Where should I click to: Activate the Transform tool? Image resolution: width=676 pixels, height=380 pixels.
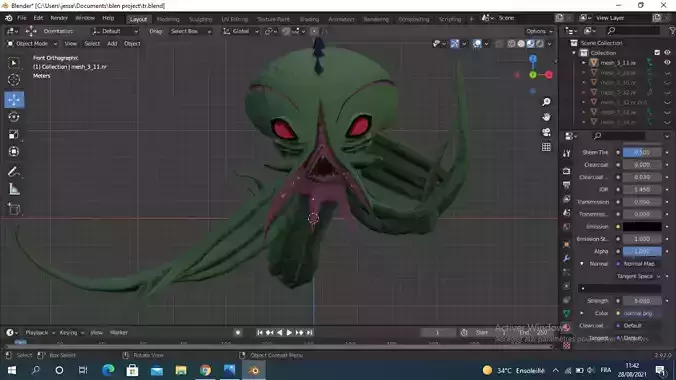[x=14, y=151]
